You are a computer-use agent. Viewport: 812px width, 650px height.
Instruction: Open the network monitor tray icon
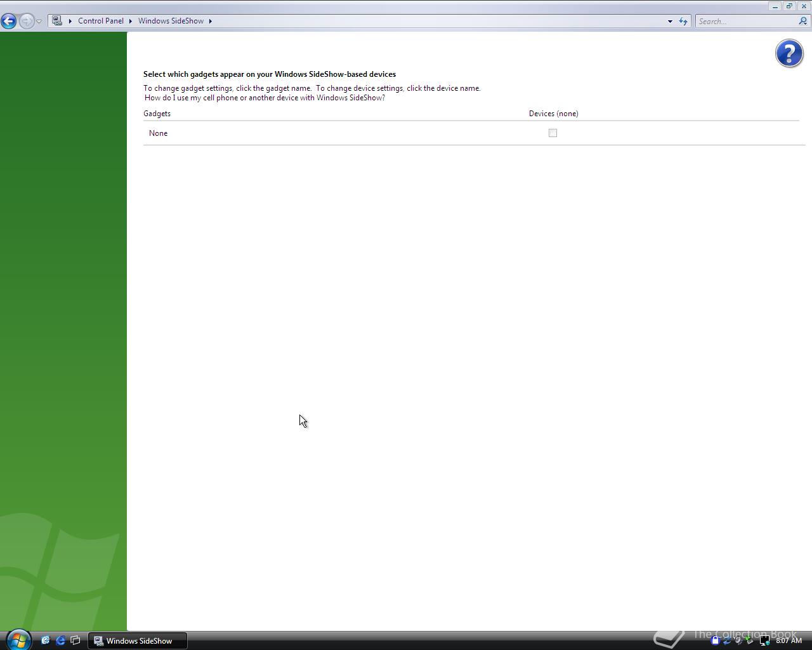(x=764, y=640)
